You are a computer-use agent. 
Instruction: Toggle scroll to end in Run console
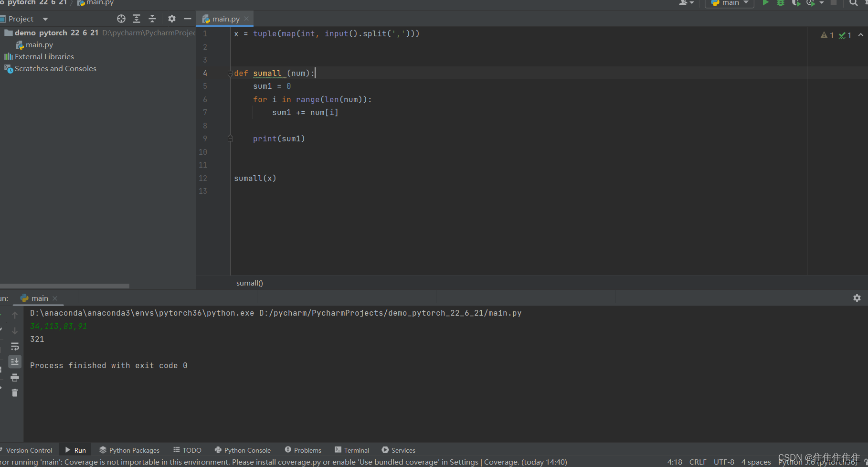point(15,361)
